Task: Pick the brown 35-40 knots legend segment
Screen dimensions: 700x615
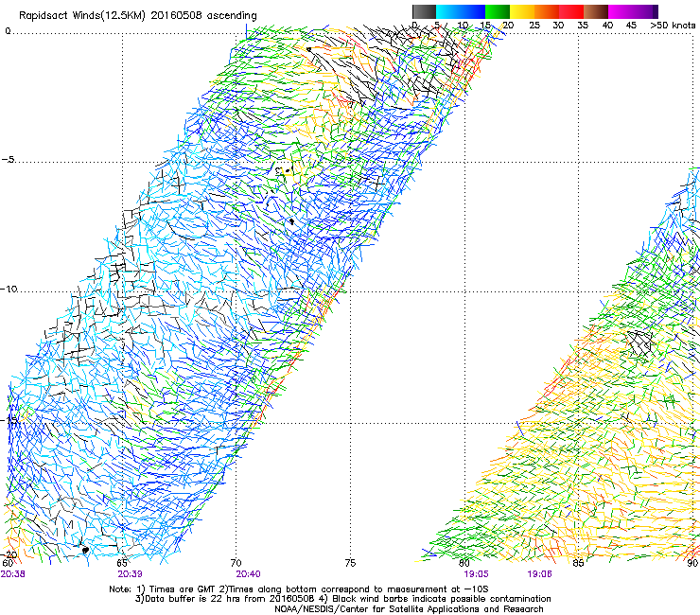Action: coord(596,11)
